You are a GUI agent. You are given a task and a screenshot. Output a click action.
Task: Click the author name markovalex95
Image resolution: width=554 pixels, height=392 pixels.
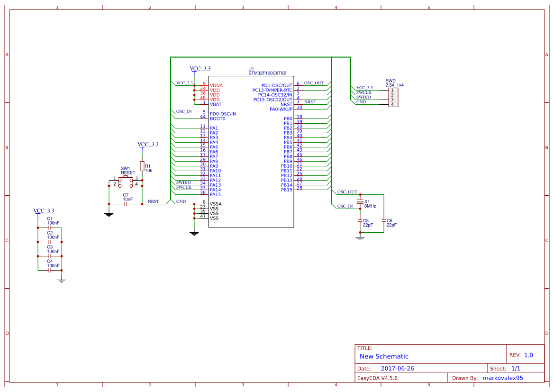pyautogui.click(x=503, y=378)
